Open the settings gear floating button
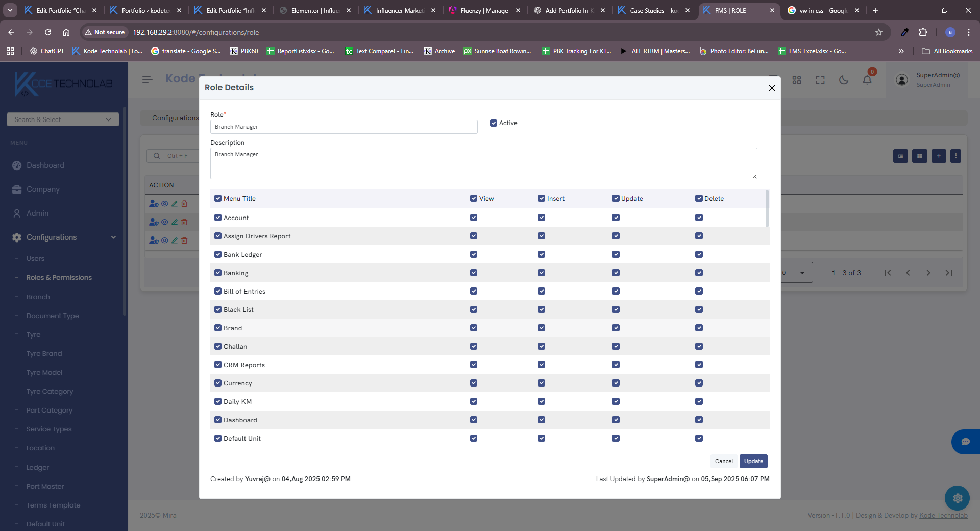The width and height of the screenshot is (980, 531). [957, 498]
